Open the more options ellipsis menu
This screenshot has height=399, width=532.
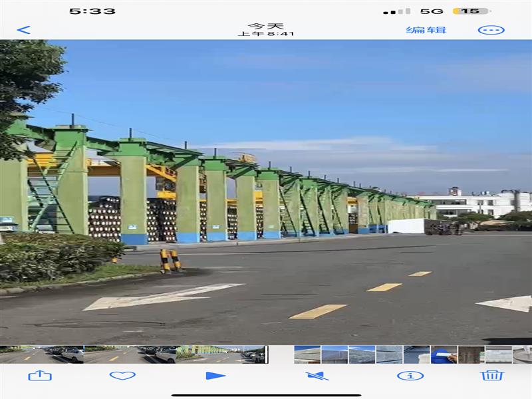click(x=491, y=30)
